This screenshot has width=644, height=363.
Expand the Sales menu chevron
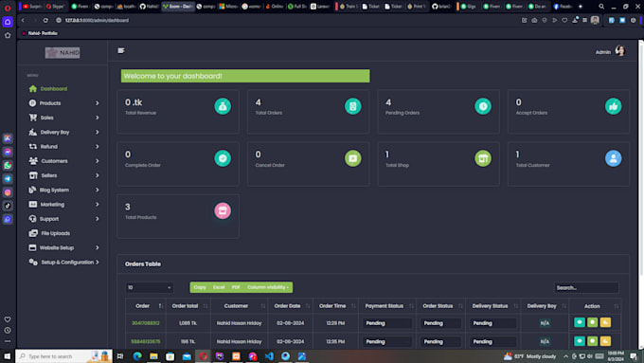[98, 118]
